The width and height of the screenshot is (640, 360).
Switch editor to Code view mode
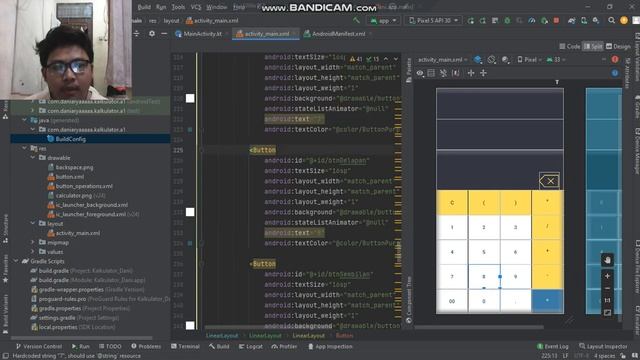coord(570,47)
